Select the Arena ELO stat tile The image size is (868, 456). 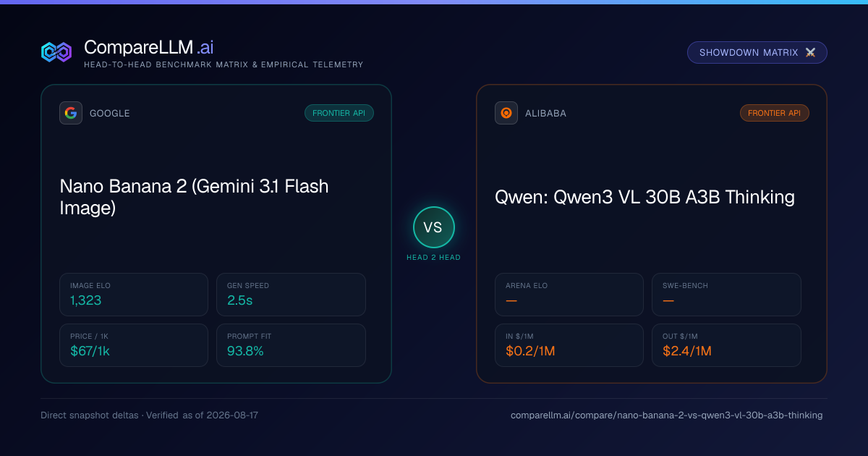tap(569, 295)
